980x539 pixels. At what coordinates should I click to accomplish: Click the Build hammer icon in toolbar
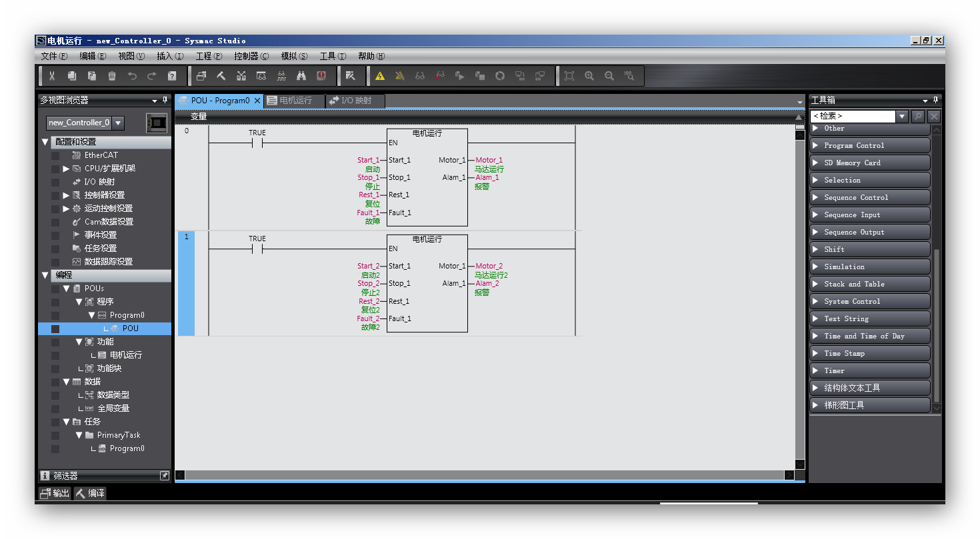pos(221,76)
